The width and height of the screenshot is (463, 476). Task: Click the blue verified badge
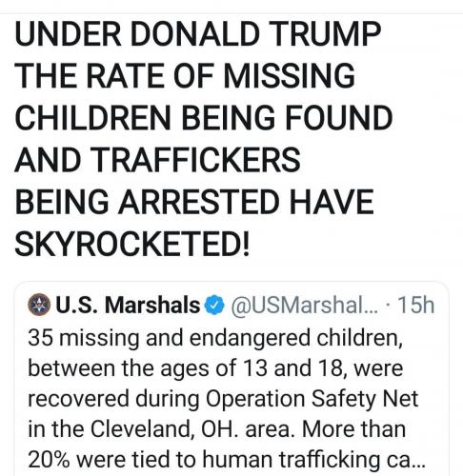pyautogui.click(x=214, y=305)
